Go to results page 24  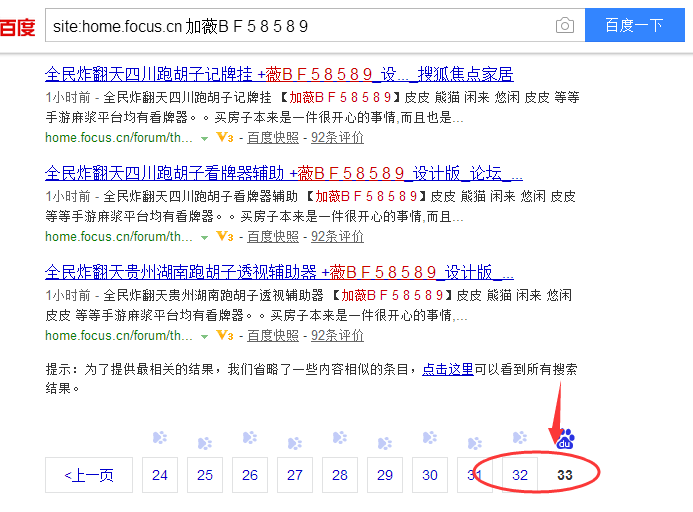tap(160, 475)
